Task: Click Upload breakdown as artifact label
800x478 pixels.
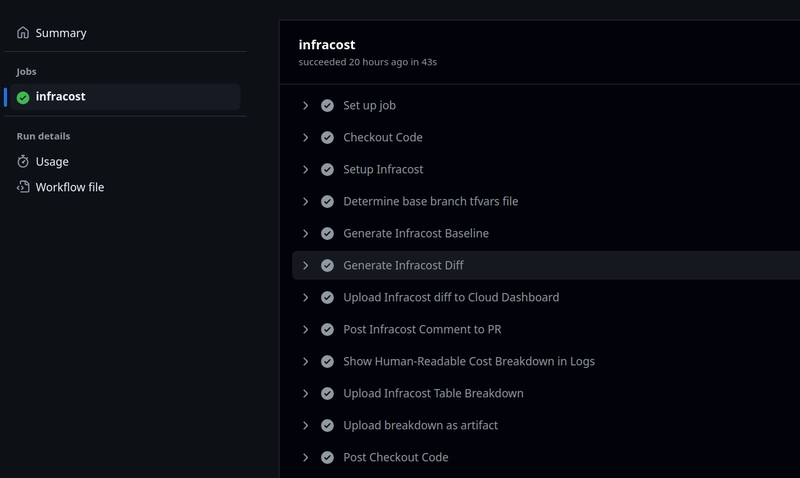Action: 420,425
